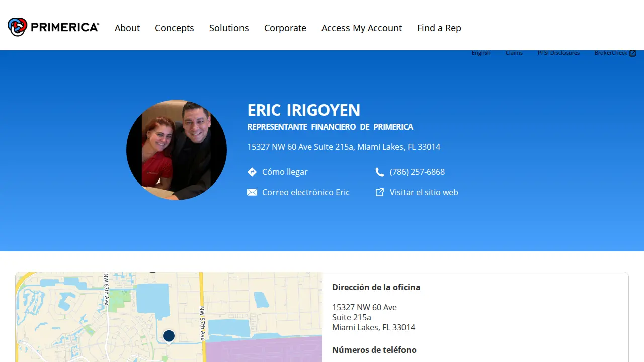644x362 pixels.
Task: Go to Access My Account
Action: (x=362, y=28)
